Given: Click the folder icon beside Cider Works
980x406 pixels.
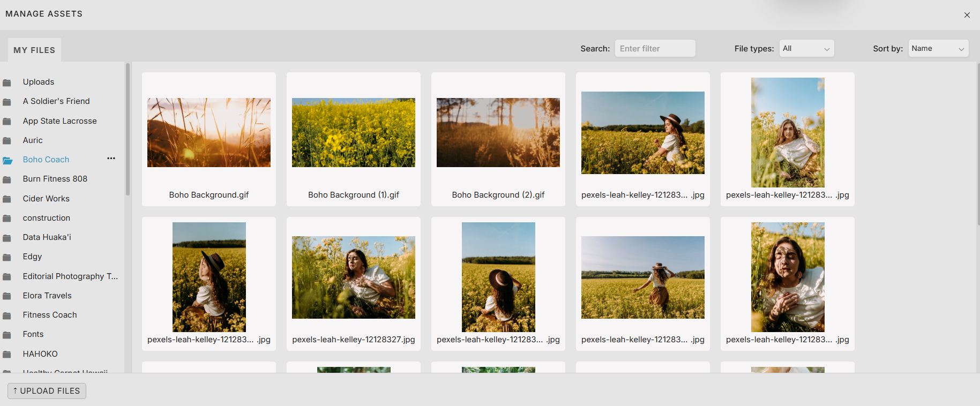Looking at the screenshot, I should pos(7,199).
